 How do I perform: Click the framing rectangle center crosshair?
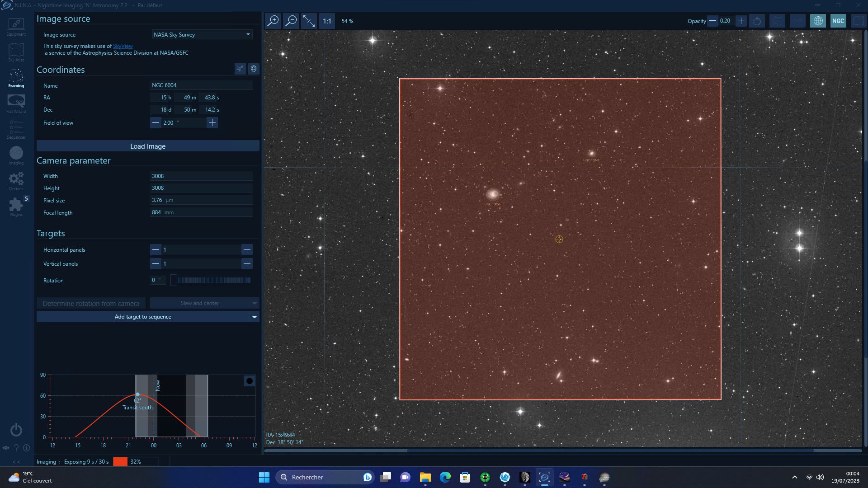[559, 239]
